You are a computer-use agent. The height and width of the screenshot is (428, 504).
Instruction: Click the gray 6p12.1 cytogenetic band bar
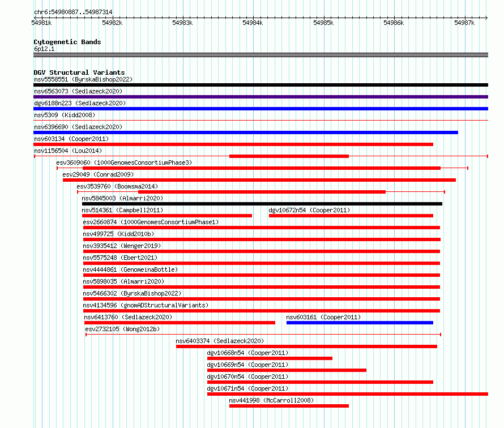click(x=260, y=55)
